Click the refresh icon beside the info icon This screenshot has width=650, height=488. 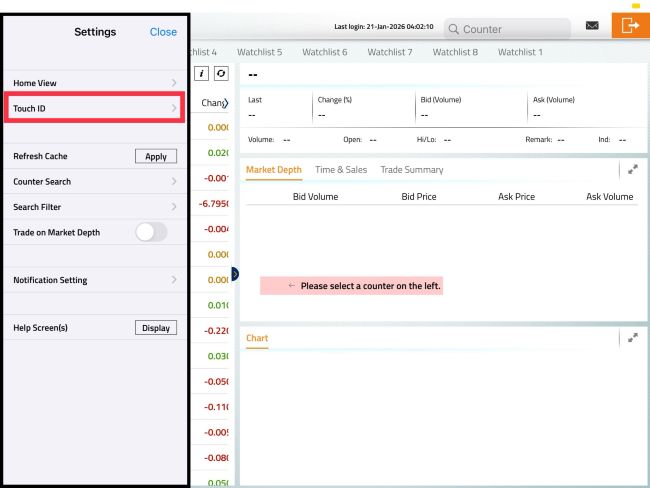pyautogui.click(x=220, y=73)
